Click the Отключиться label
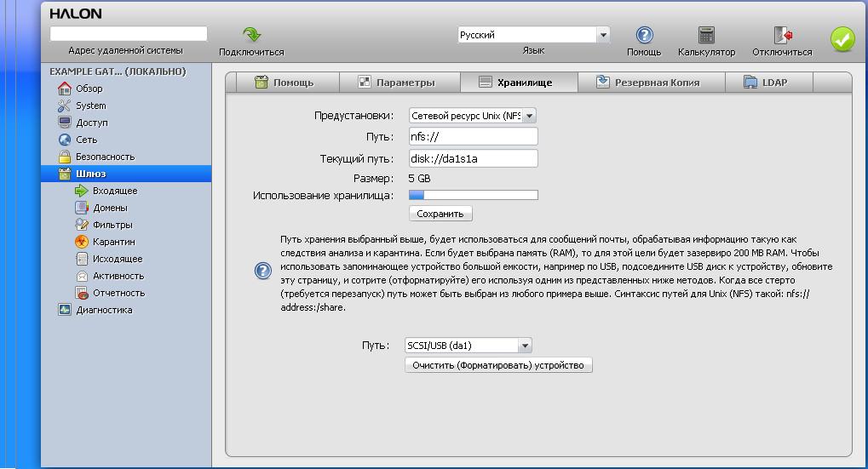The width and height of the screenshot is (868, 469). tap(782, 52)
